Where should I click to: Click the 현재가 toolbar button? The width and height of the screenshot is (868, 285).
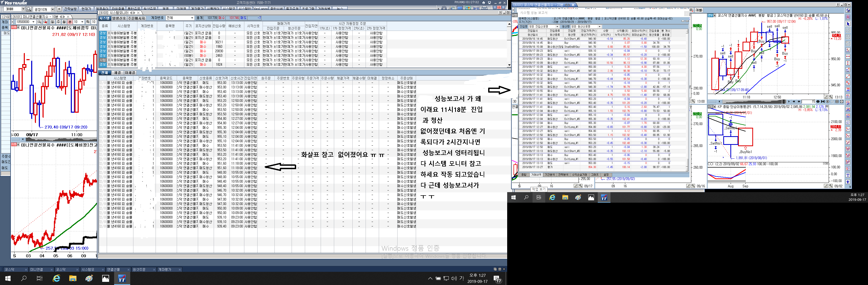coord(86,9)
